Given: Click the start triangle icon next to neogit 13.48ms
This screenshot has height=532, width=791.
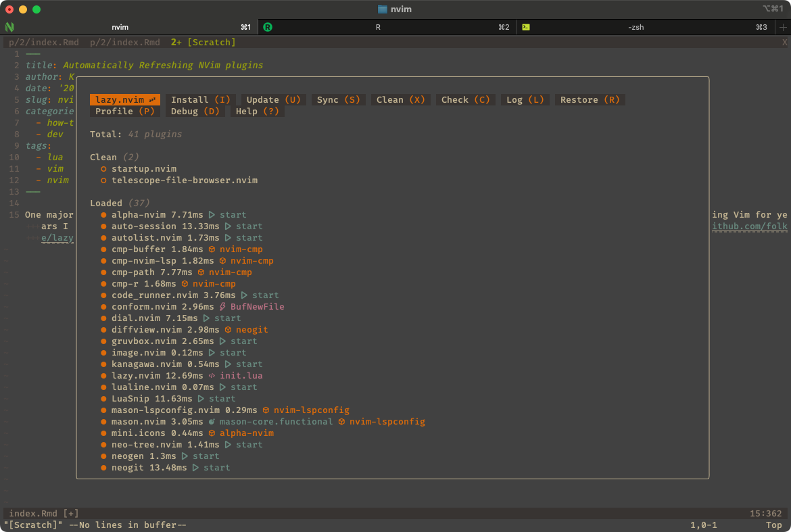Looking at the screenshot, I should pos(196,468).
